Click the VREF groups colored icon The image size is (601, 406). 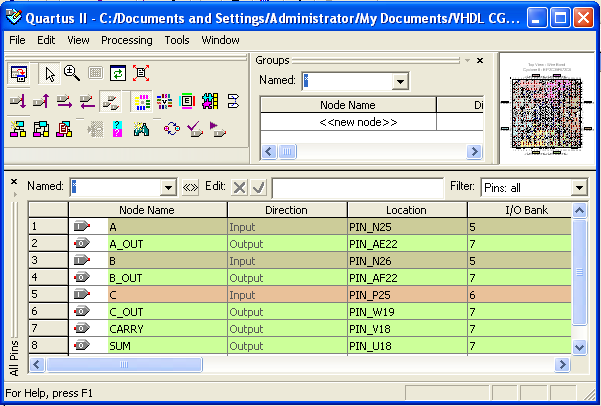click(164, 102)
